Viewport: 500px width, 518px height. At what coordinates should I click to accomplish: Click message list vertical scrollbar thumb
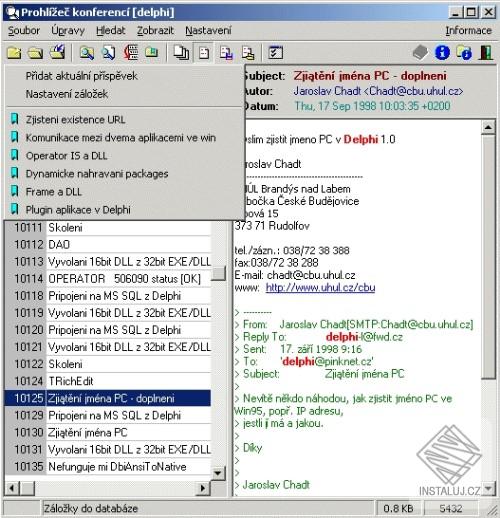pos(219,273)
